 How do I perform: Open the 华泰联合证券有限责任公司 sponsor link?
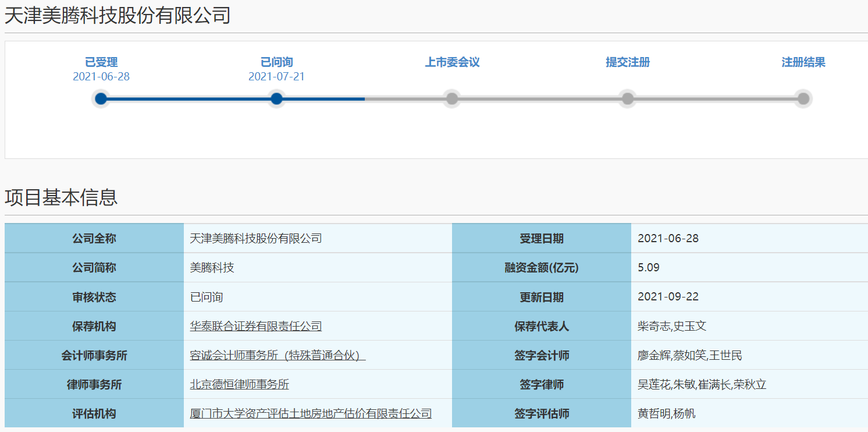[256, 326]
